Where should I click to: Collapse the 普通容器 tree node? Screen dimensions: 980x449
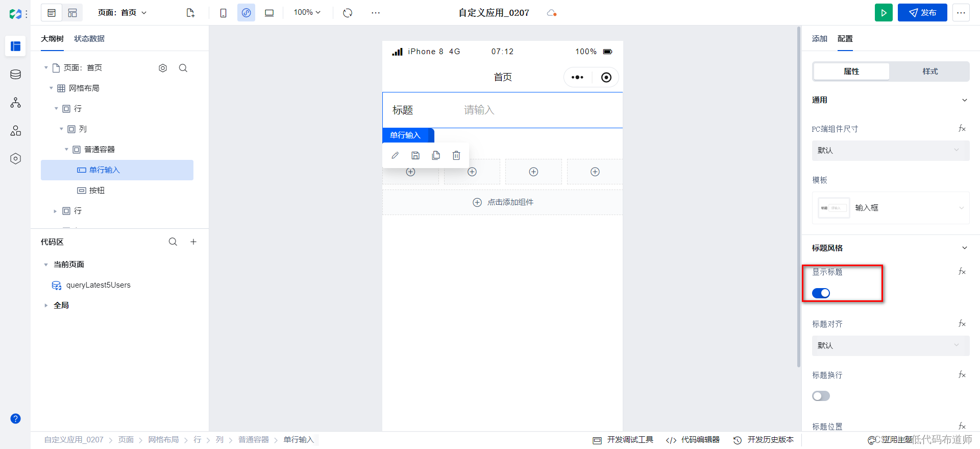tap(66, 149)
